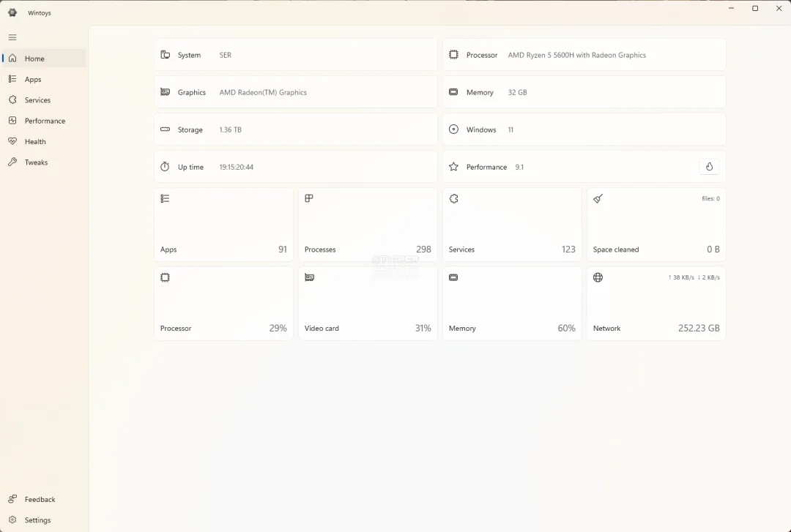Image resolution: width=791 pixels, height=532 pixels.
Task: Click the Space cleaned label
Action: pos(616,250)
